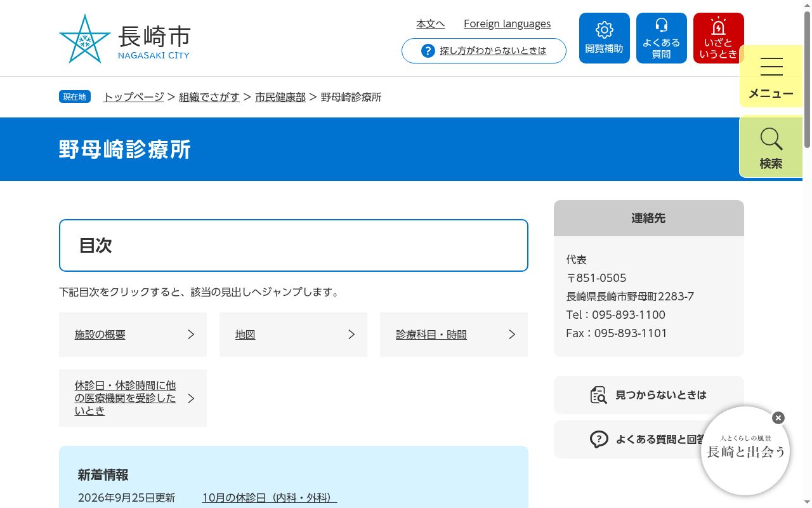This screenshot has height=508, width=812.
Task: Close the 長崎と出会う floating banner
Action: pyautogui.click(x=778, y=418)
